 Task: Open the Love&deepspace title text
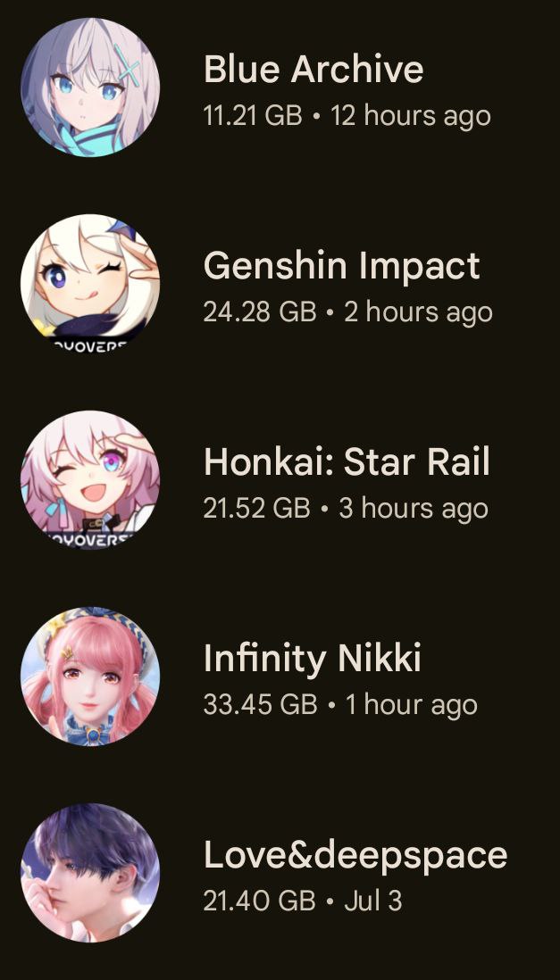tap(355, 855)
